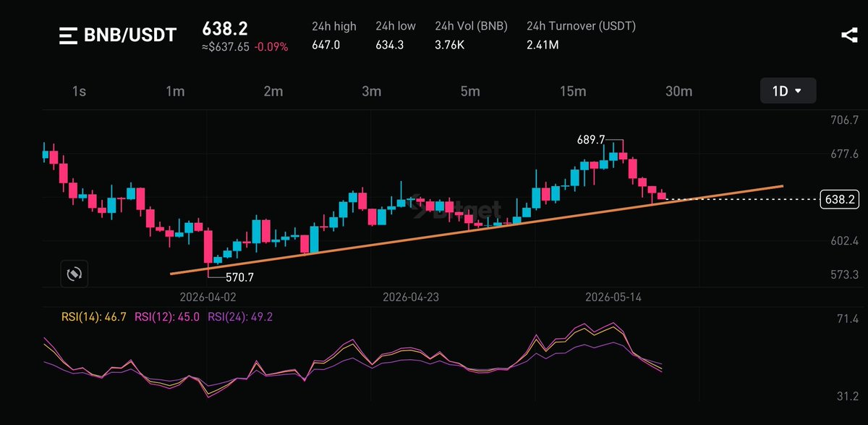
Task: Open the hamburger menu beside BNB/USDT
Action: click(x=69, y=35)
